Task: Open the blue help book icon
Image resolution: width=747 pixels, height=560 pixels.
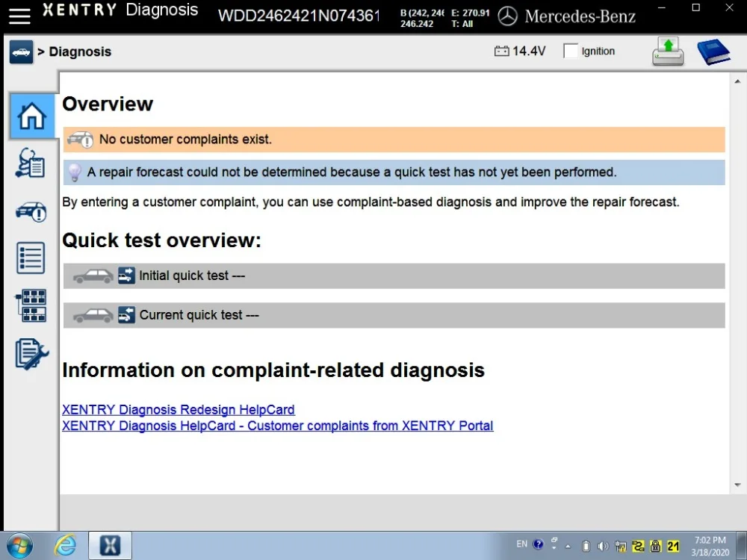Action: [713, 52]
